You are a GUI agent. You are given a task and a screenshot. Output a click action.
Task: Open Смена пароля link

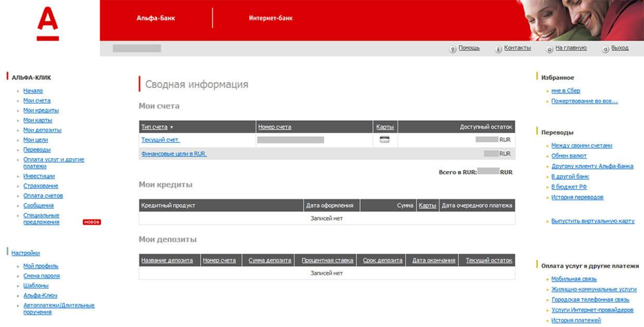click(42, 276)
